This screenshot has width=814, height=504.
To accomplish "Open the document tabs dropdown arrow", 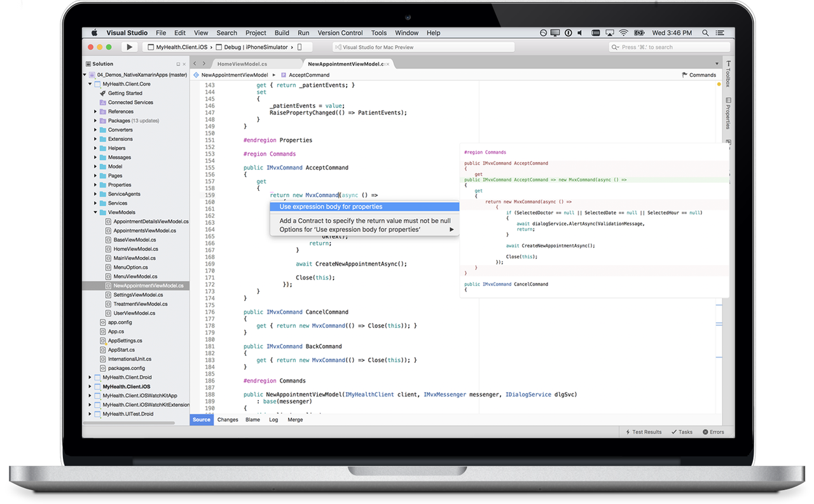I will 717,64.
